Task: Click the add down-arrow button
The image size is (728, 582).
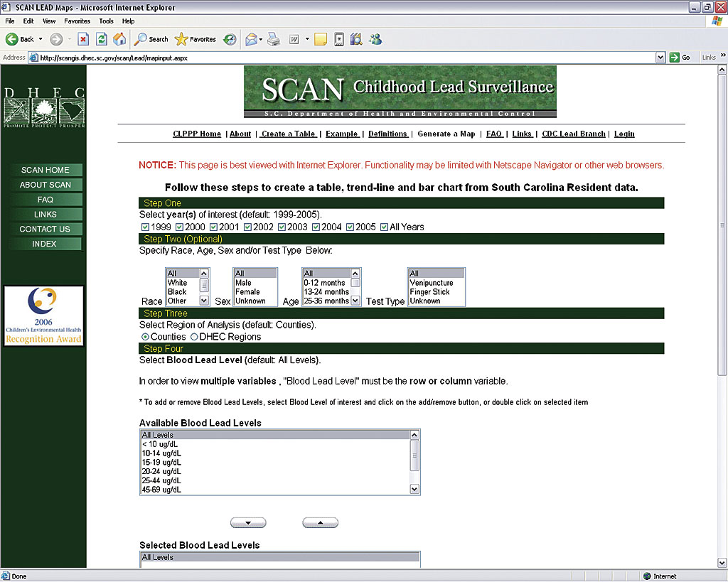Action: 248,523
